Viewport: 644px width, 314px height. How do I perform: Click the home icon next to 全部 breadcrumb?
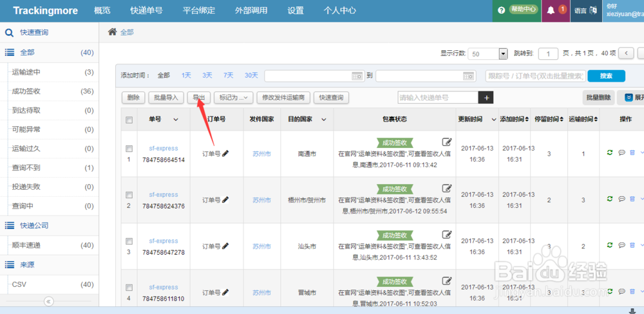click(x=112, y=32)
